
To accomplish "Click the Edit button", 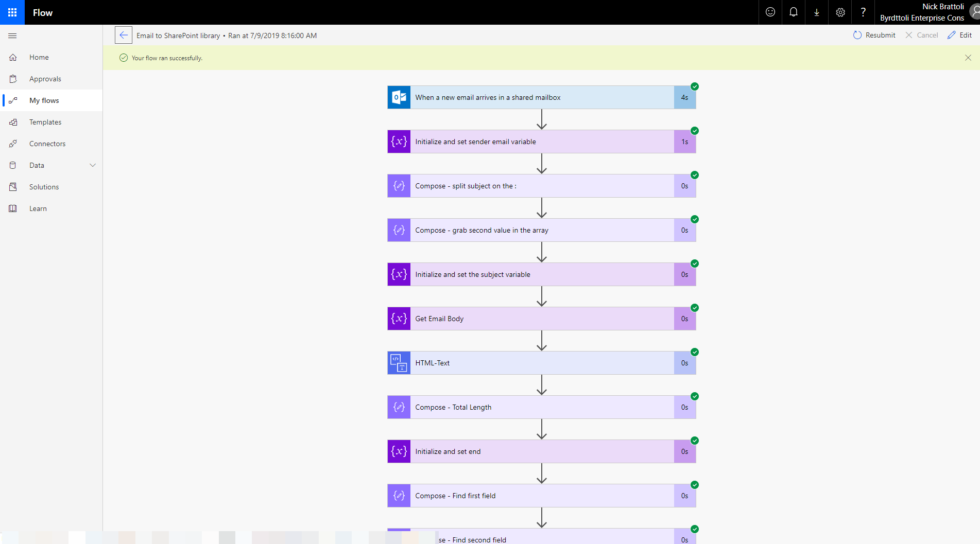I will point(959,35).
